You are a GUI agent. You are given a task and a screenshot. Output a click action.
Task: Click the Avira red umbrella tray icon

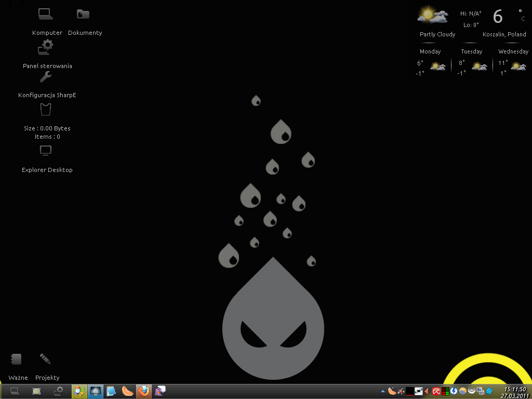point(436,391)
